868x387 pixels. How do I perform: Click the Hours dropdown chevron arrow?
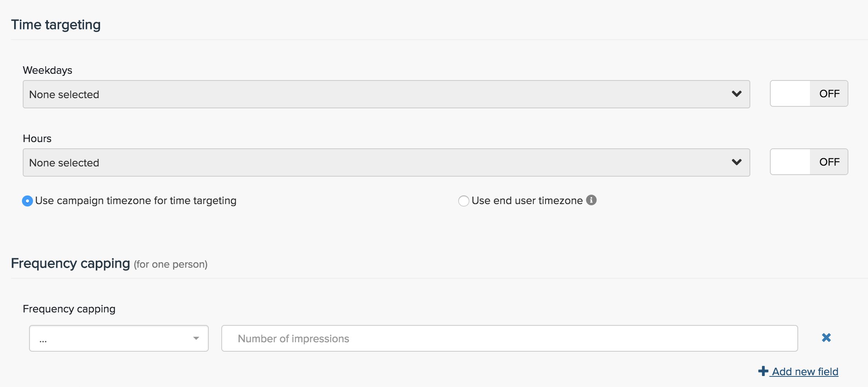737,162
